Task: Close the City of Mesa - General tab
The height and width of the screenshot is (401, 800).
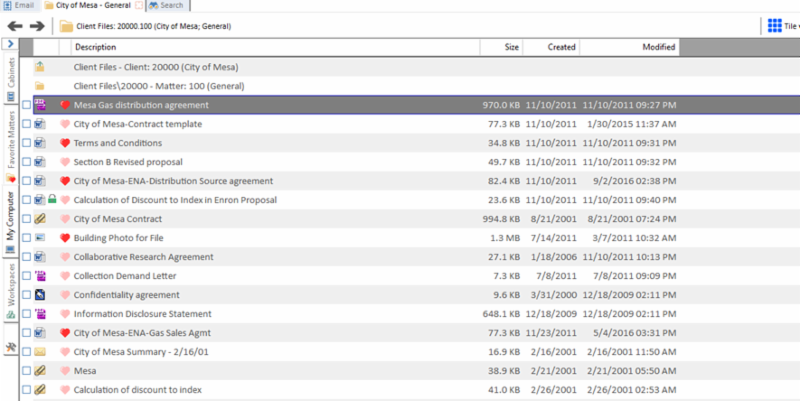Action: pos(139,6)
